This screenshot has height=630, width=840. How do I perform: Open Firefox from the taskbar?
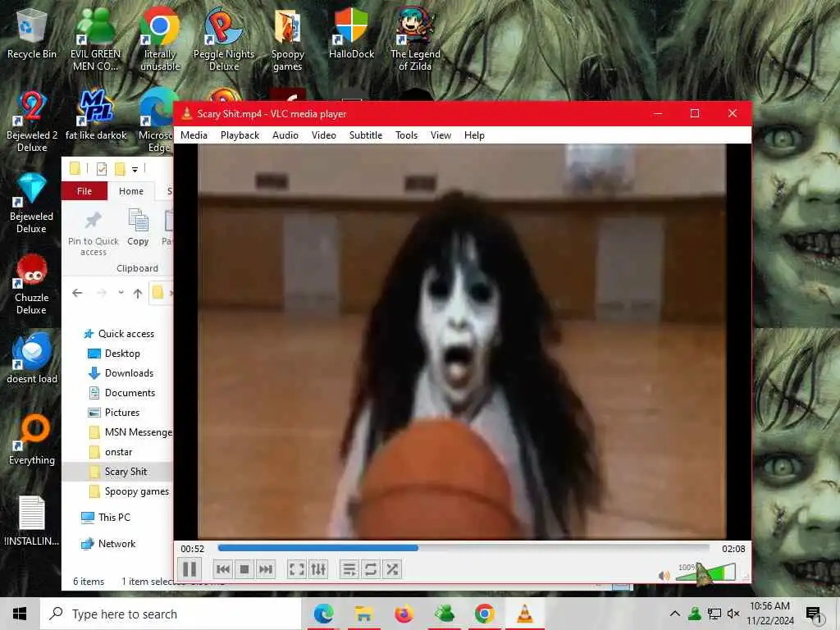point(404,614)
